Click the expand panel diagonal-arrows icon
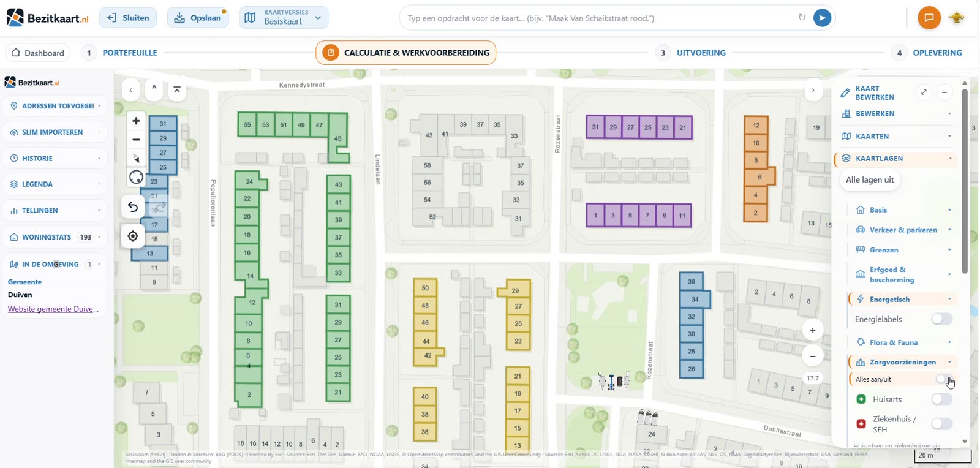This screenshot has width=980, height=468. point(924,92)
